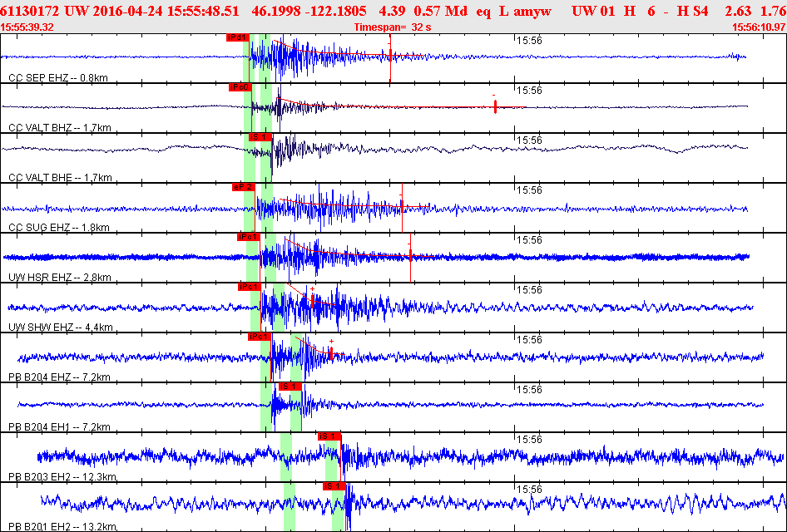Click the CC SUG EHZ -- 1.8km station label
The width and height of the screenshot is (787, 532).
(59, 228)
